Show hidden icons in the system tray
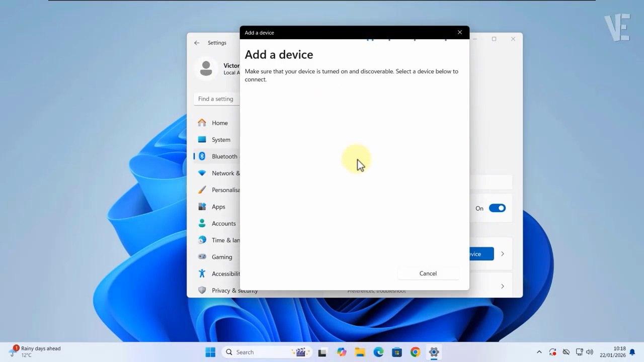The image size is (644, 362). click(x=539, y=352)
